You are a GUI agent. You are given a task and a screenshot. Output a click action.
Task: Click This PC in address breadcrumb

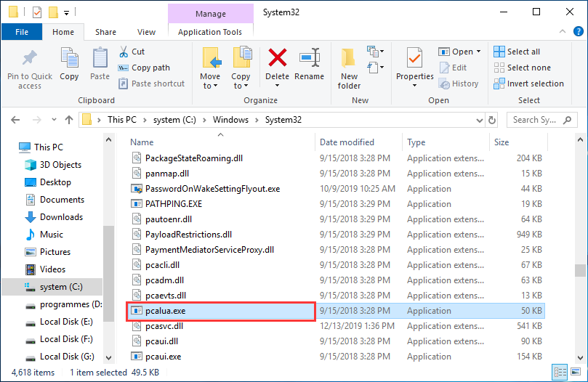122,120
